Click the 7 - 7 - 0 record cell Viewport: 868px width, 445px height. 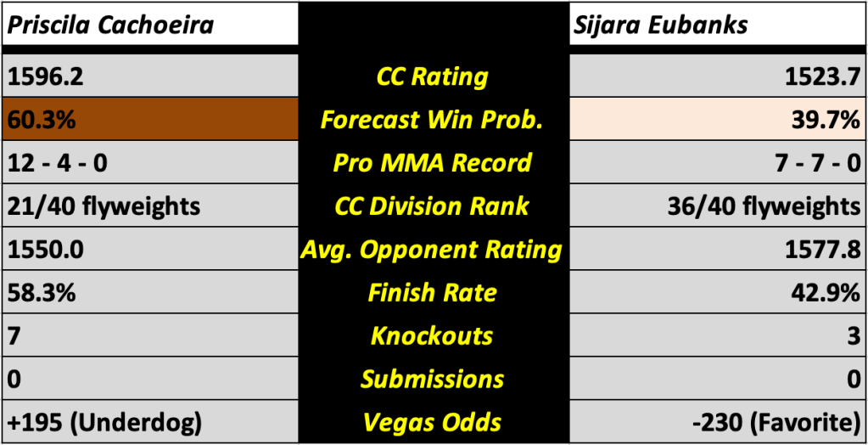(x=718, y=163)
